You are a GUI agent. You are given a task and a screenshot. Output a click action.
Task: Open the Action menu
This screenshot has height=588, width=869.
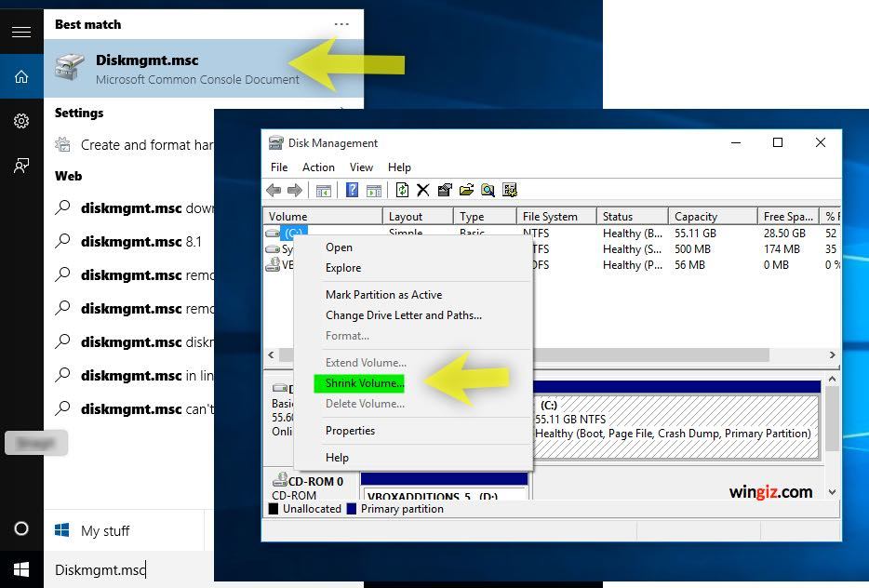pyautogui.click(x=318, y=167)
